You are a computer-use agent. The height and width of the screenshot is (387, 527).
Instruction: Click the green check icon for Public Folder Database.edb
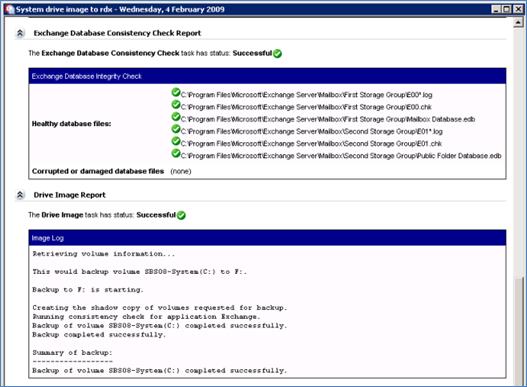tap(176, 153)
